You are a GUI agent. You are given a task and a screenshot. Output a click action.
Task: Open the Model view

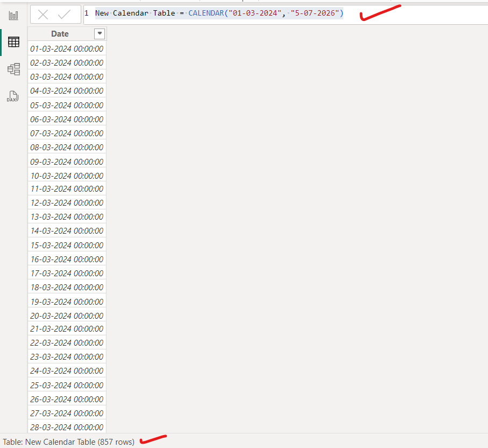[13, 69]
